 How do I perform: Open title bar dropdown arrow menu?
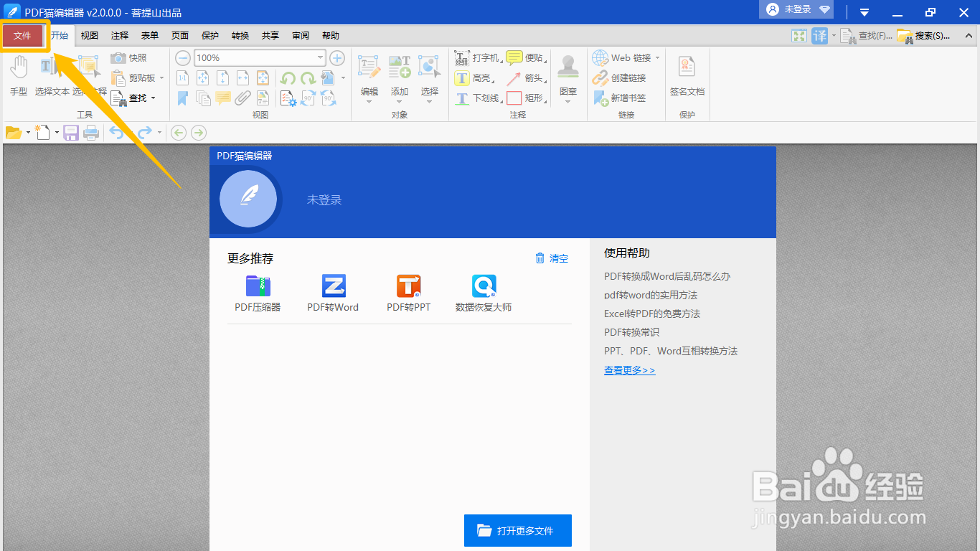[x=864, y=12]
